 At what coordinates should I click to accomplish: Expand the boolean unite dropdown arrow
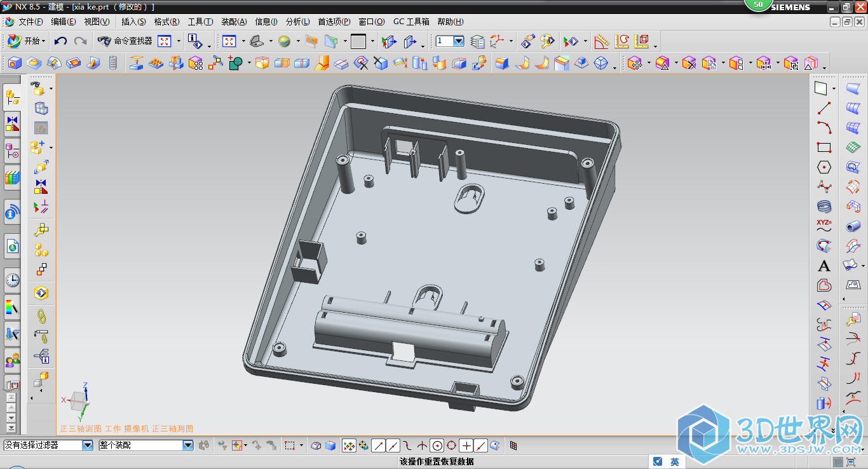[249, 63]
